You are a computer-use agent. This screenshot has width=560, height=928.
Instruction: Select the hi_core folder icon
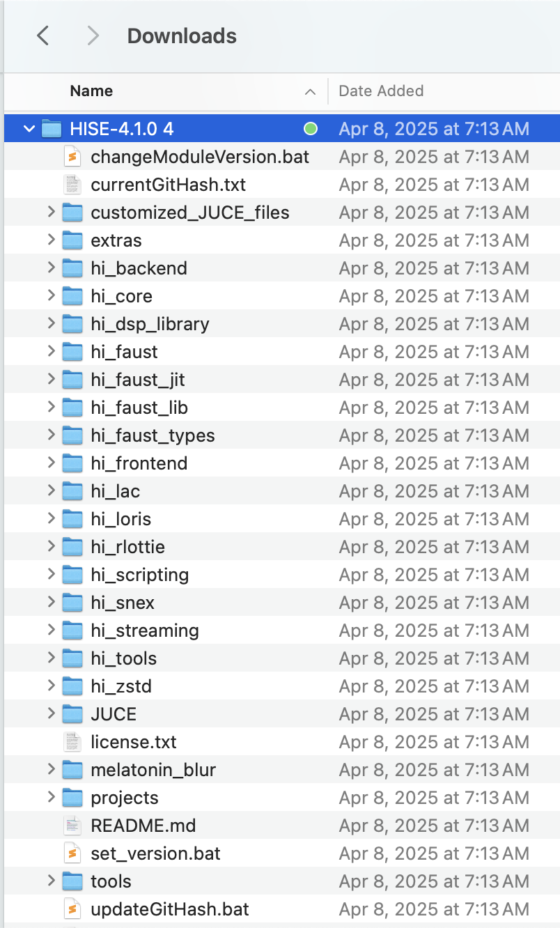(x=72, y=296)
